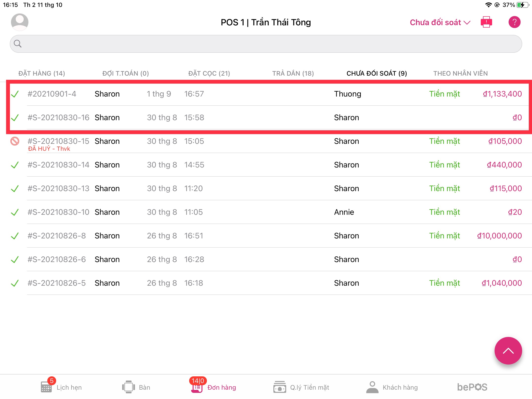Click the bePOS logo
This screenshot has height=399, width=532.
472,387
